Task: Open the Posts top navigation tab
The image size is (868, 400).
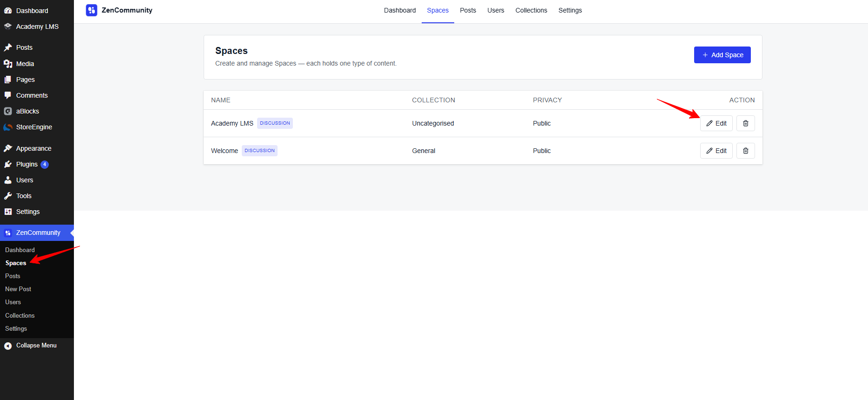Action: pyautogui.click(x=468, y=10)
